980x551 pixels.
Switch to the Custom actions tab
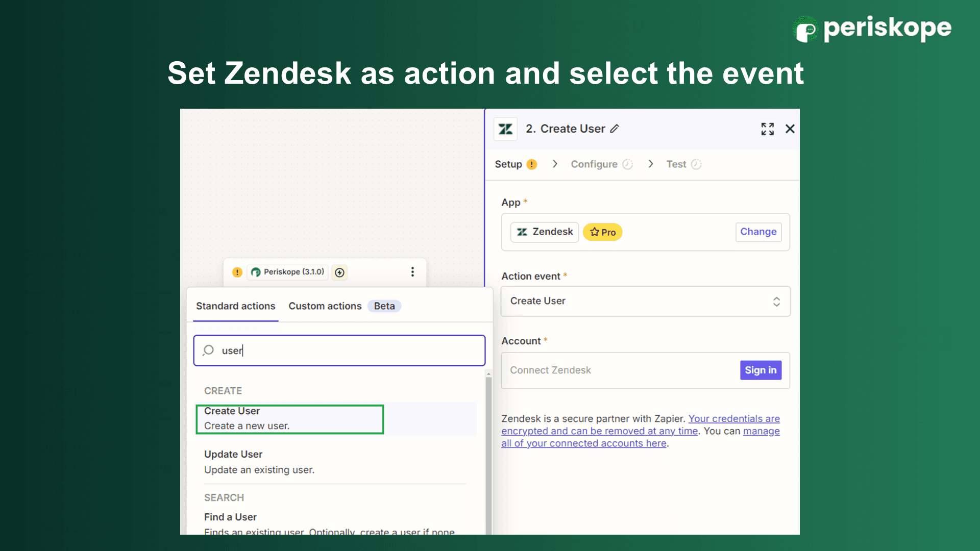tap(325, 306)
